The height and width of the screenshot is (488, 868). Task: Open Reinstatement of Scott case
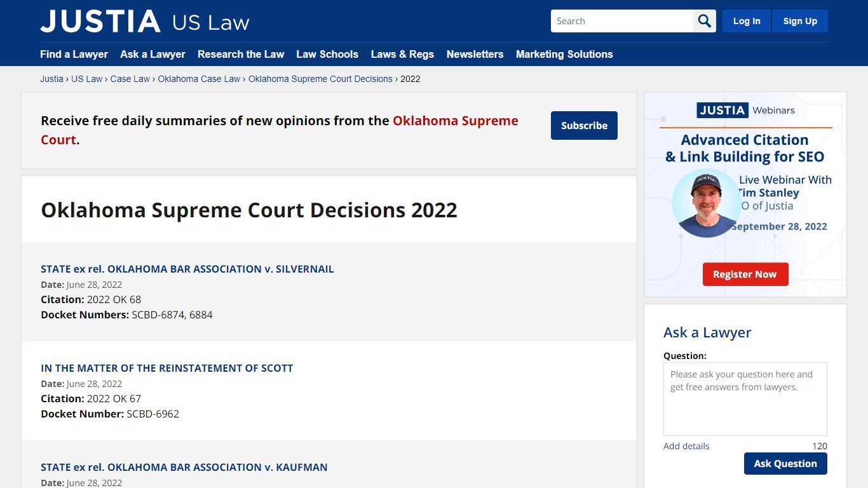[x=167, y=368]
